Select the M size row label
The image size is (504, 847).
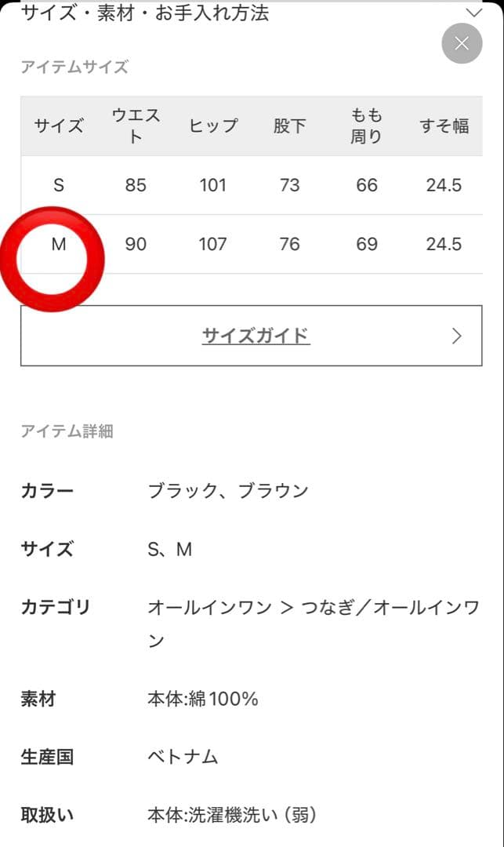click(x=59, y=244)
